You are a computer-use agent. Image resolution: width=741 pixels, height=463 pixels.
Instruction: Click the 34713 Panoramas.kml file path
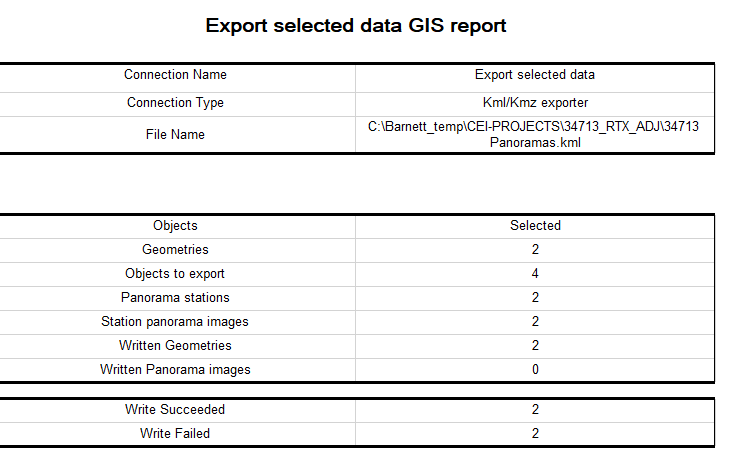click(x=535, y=135)
